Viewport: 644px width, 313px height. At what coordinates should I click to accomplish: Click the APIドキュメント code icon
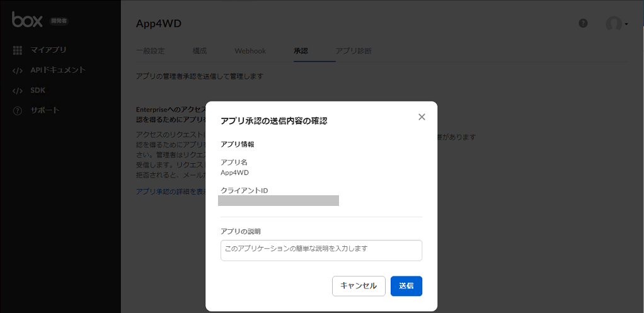tap(17, 71)
